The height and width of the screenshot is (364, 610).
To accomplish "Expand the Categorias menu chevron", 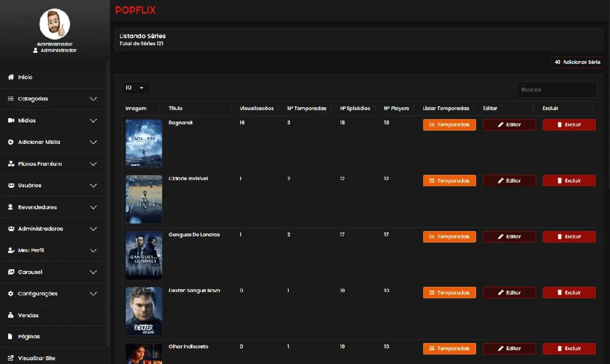I will 93,99.
